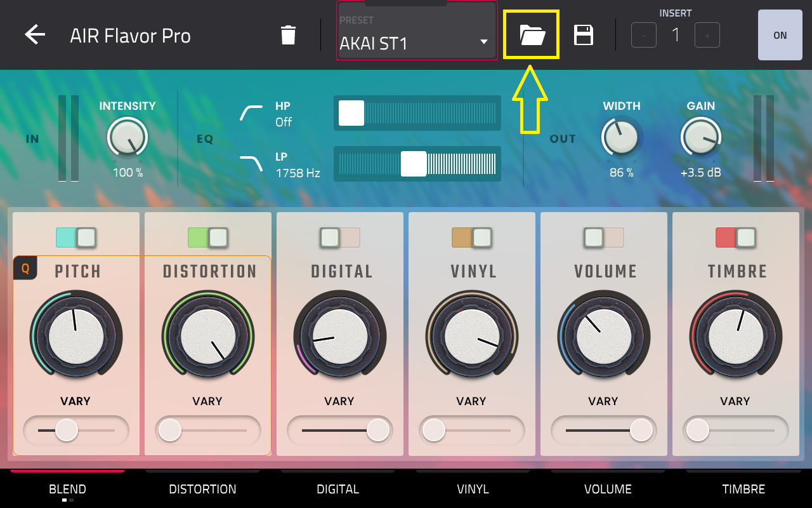This screenshot has height=508, width=812.
Task: Click the LP filter slider handle
Action: (414, 164)
